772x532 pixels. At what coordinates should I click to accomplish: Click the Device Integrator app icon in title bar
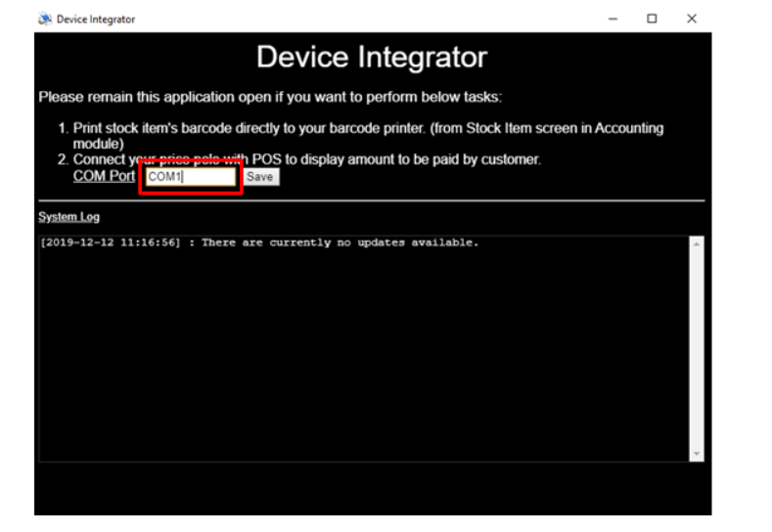point(45,19)
